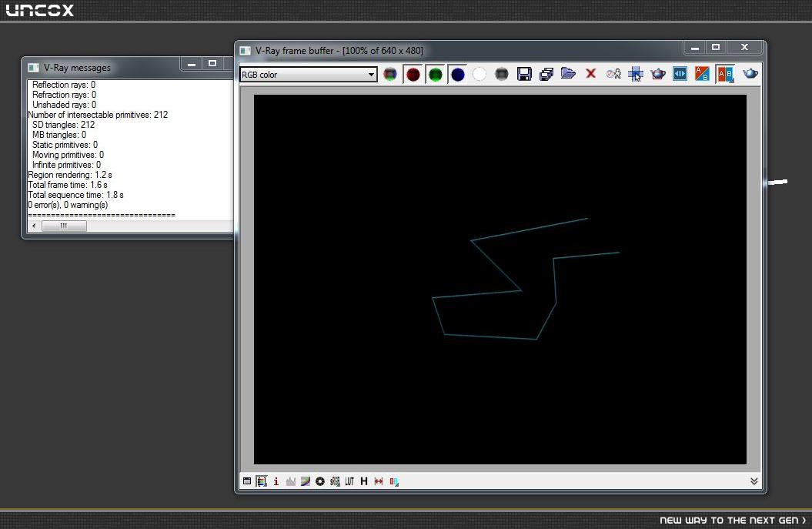Toggle levels correction histogram icon

290,481
